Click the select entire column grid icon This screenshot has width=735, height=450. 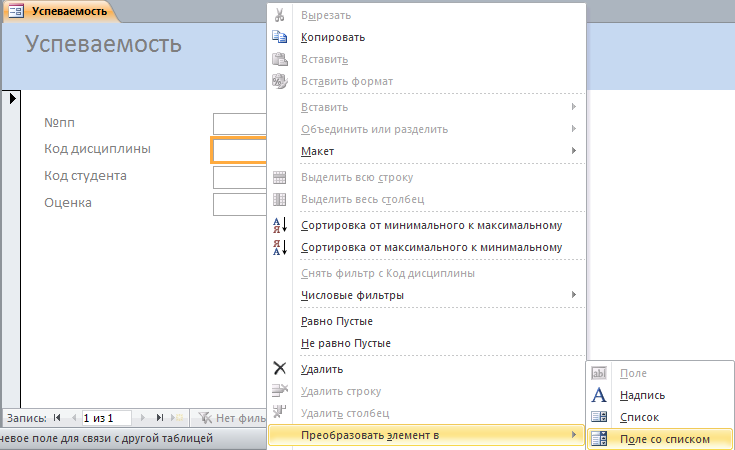pos(279,199)
